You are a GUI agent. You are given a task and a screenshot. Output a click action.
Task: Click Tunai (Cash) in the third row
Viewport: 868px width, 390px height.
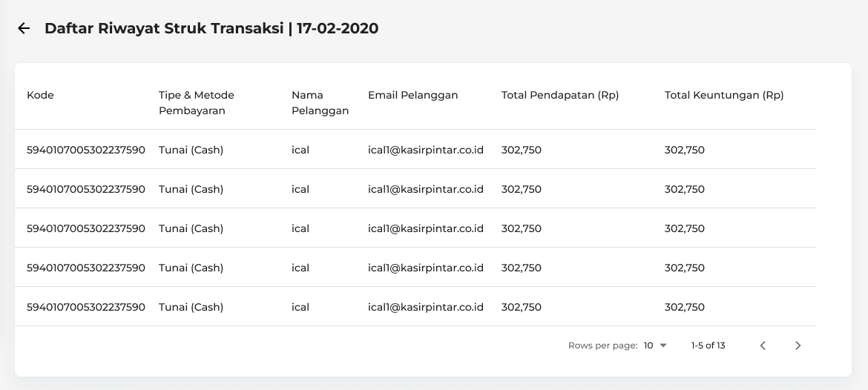[x=191, y=228]
